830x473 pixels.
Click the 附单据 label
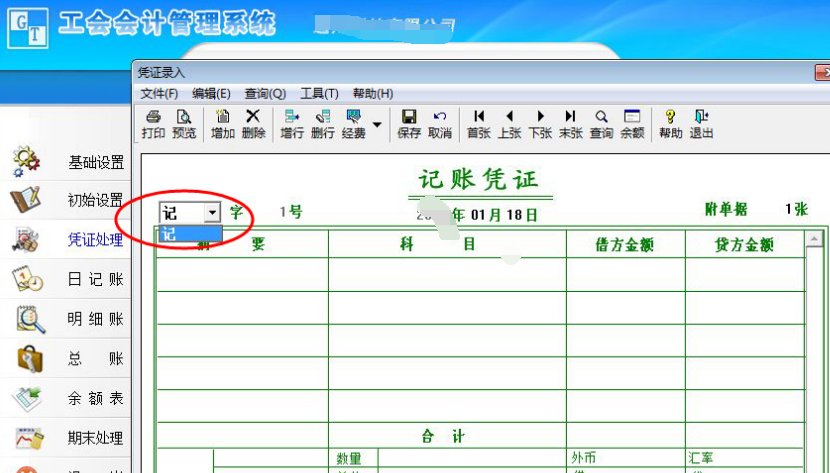(x=726, y=210)
